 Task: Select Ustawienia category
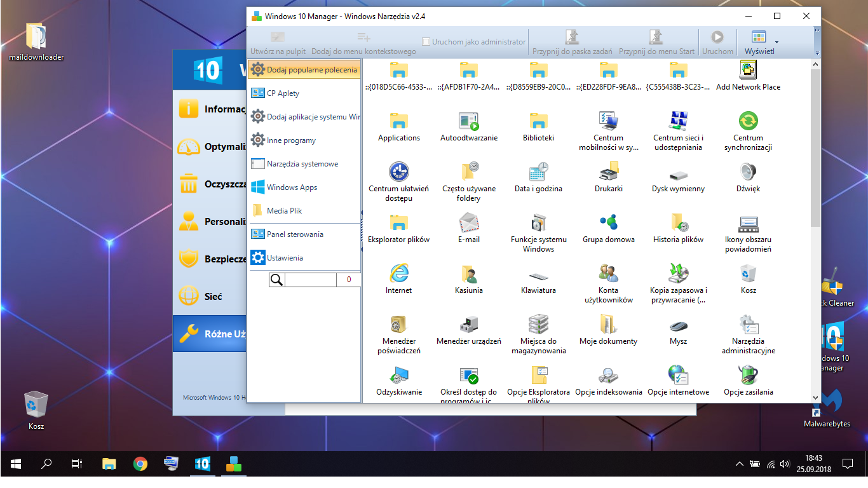pyautogui.click(x=304, y=257)
